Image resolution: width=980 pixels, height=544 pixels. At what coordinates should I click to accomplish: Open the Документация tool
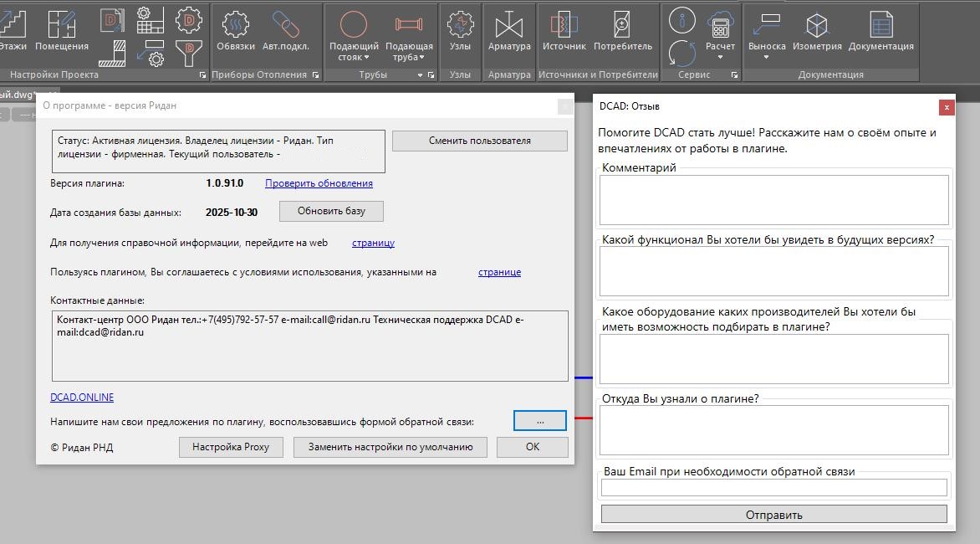[x=880, y=30]
